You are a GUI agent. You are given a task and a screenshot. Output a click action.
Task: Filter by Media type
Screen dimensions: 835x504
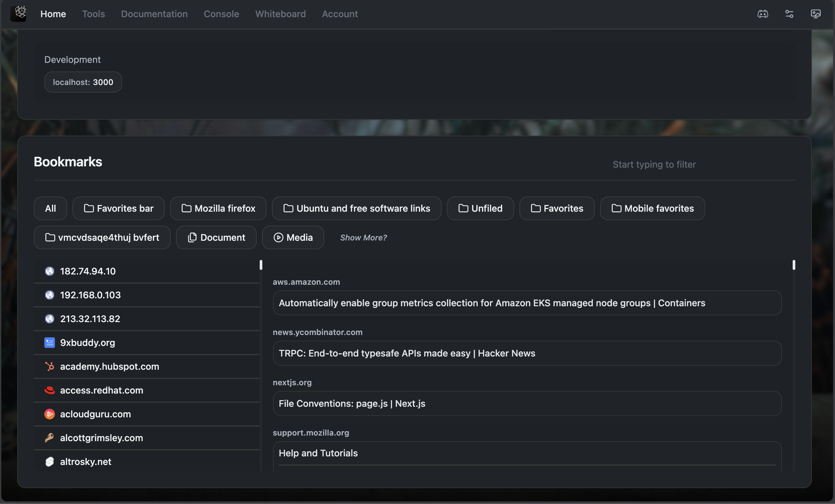tap(293, 237)
